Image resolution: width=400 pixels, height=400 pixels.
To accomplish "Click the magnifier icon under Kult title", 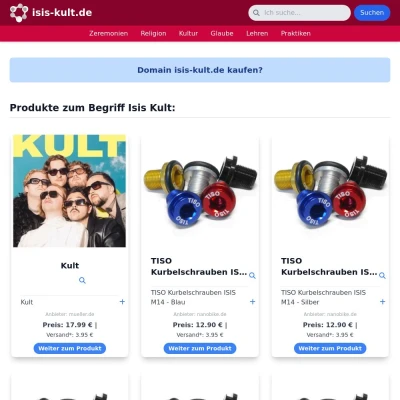I will [x=82, y=280].
